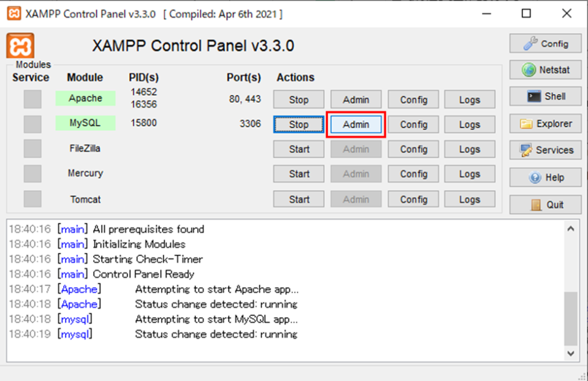Stop the Apache module
Viewport: 588px width, 381px height.
tap(299, 99)
